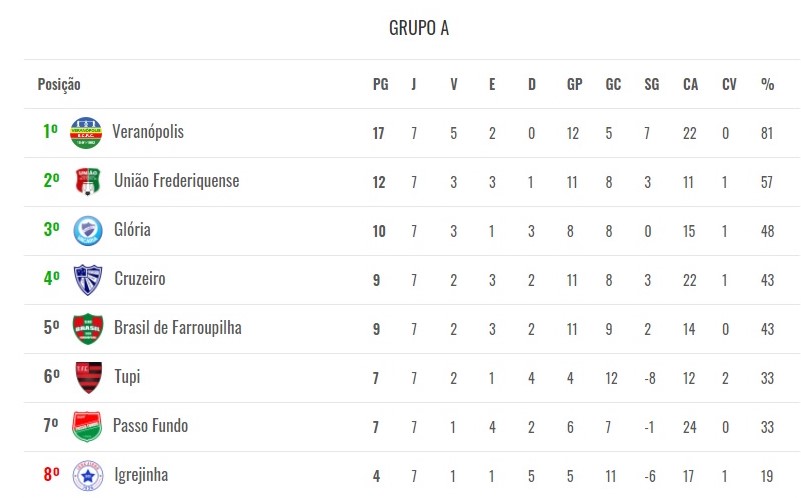
Task: Click the percentage column header
Action: point(767,85)
